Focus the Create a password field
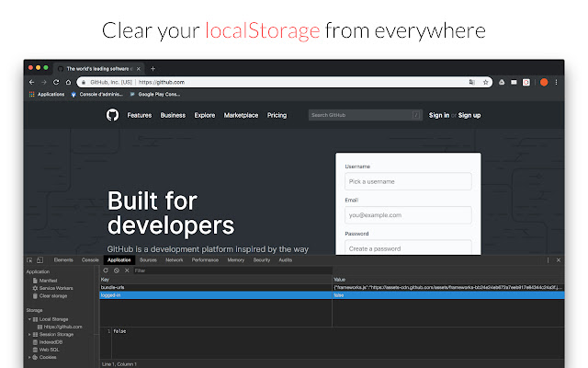588x368 pixels. [x=408, y=247]
